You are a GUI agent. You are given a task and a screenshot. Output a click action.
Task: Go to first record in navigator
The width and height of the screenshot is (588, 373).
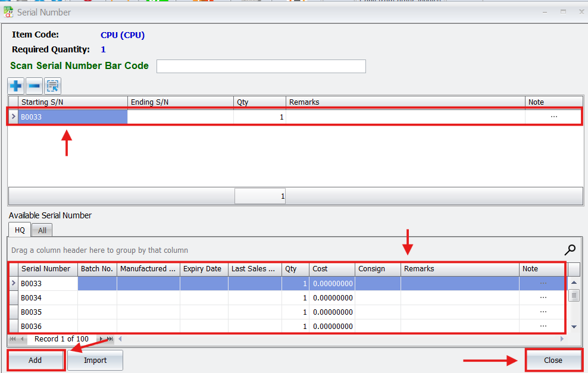coord(13,339)
